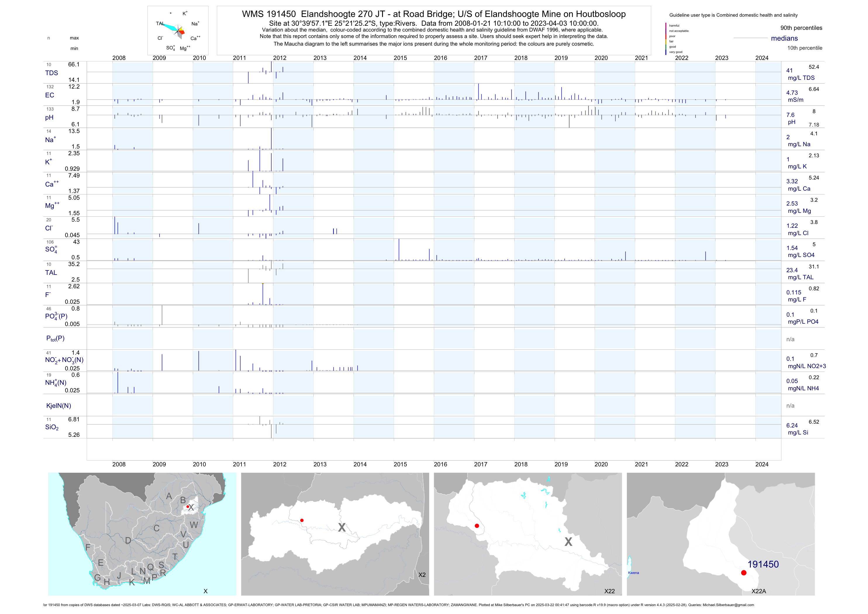
Task: Click the Maucha ion diagram star shape
Action: (x=178, y=30)
